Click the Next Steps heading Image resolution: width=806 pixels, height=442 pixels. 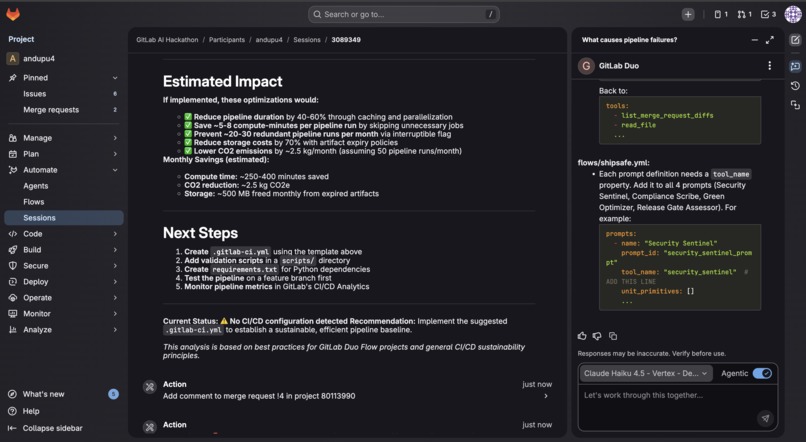[x=200, y=233]
